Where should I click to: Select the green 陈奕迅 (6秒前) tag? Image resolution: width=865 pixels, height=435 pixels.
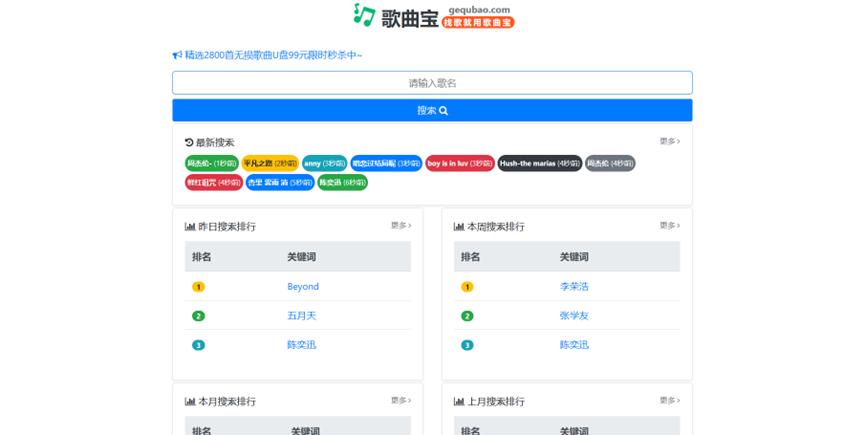point(343,182)
